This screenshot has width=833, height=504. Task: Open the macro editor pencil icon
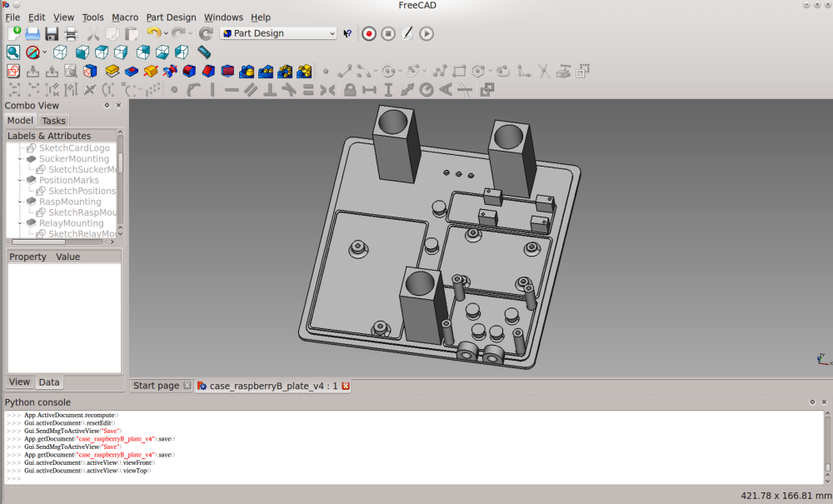(407, 33)
